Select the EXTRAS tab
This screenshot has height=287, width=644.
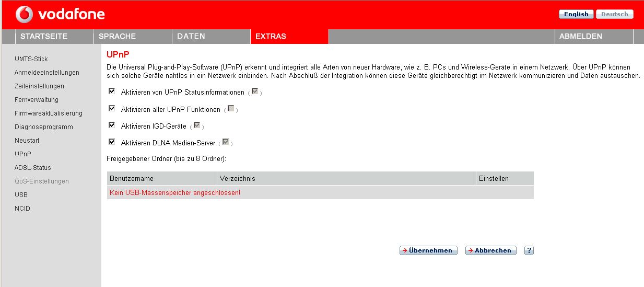coord(289,37)
